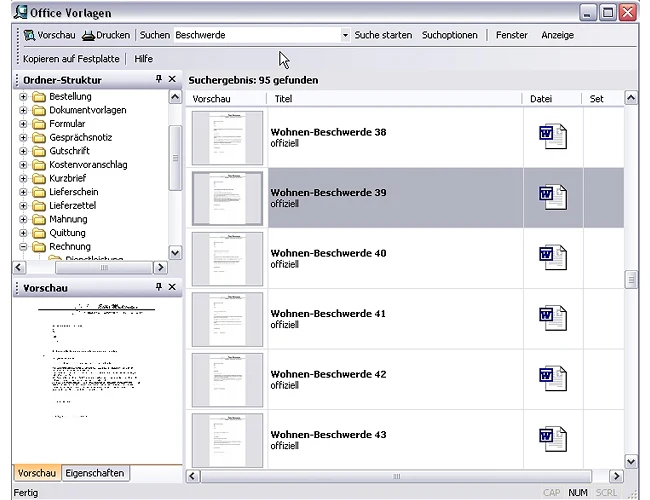Select the Wohnen-Beschwerde 40 thumbnail

tap(227, 259)
